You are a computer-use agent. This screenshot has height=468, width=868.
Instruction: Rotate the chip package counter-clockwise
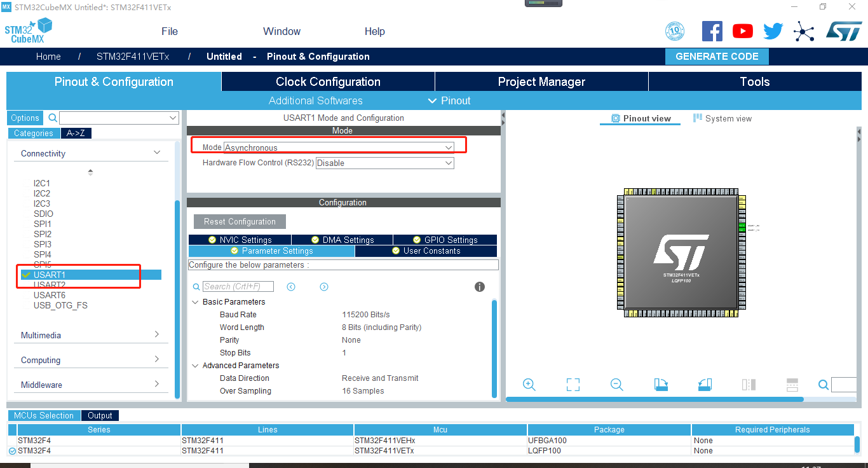(705, 385)
